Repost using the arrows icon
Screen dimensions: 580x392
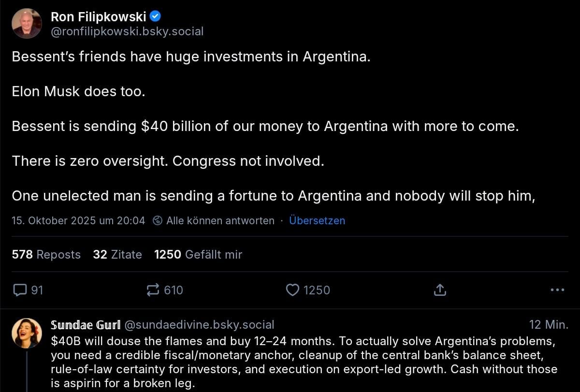click(153, 290)
